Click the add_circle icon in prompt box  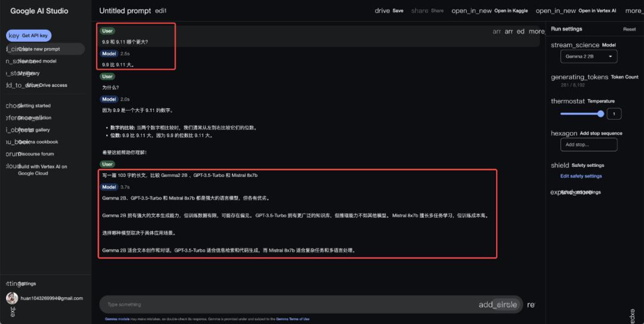[x=499, y=305]
